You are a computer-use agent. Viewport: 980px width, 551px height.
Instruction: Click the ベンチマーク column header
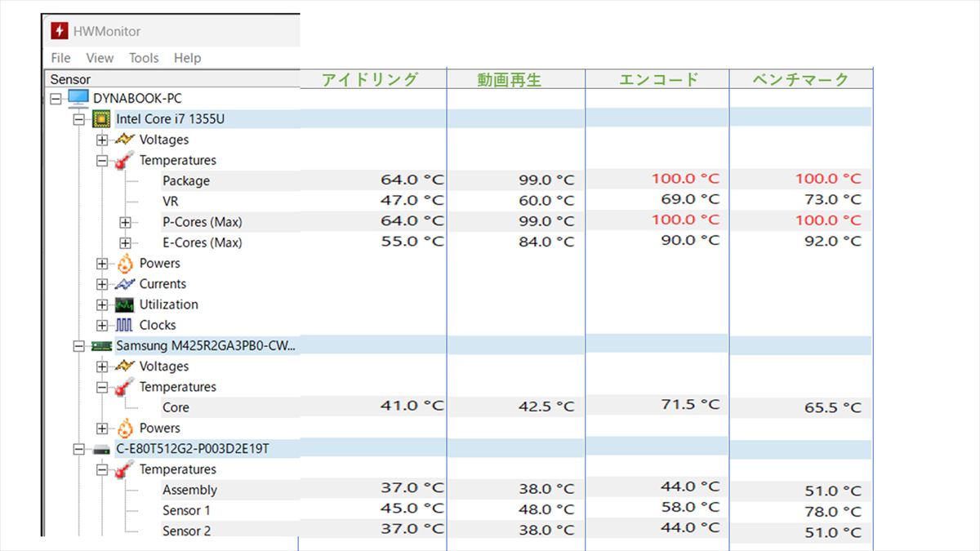tap(800, 79)
